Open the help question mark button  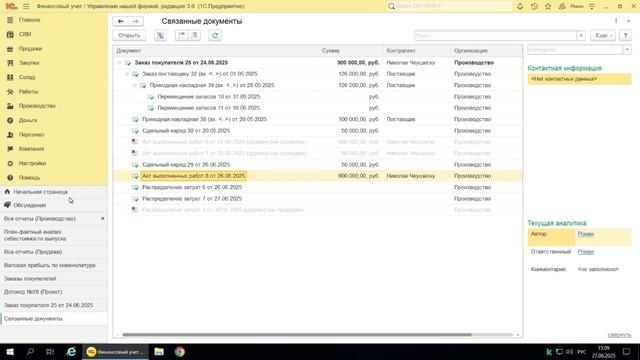click(625, 36)
